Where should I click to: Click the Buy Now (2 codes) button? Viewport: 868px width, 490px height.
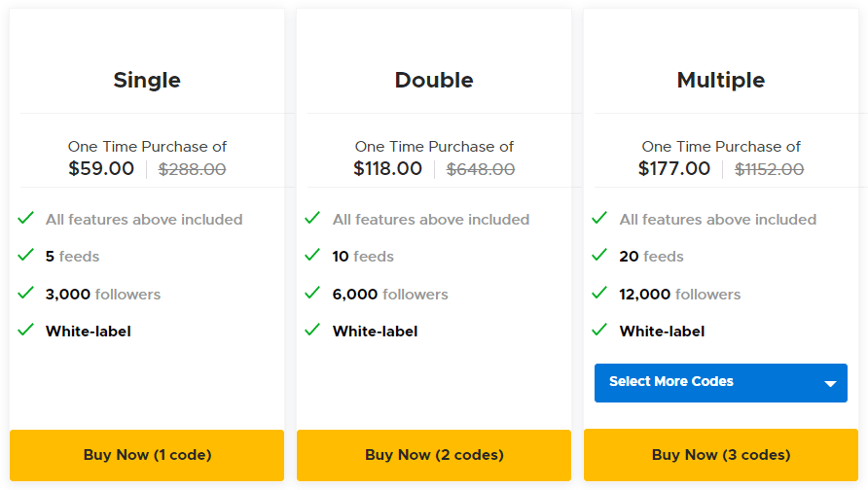tap(434, 455)
